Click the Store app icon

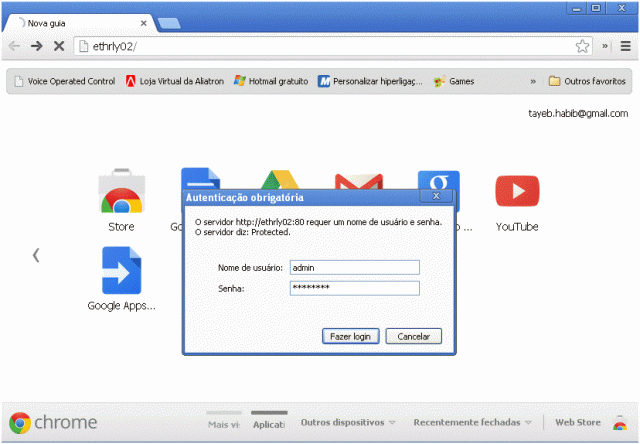(120, 194)
